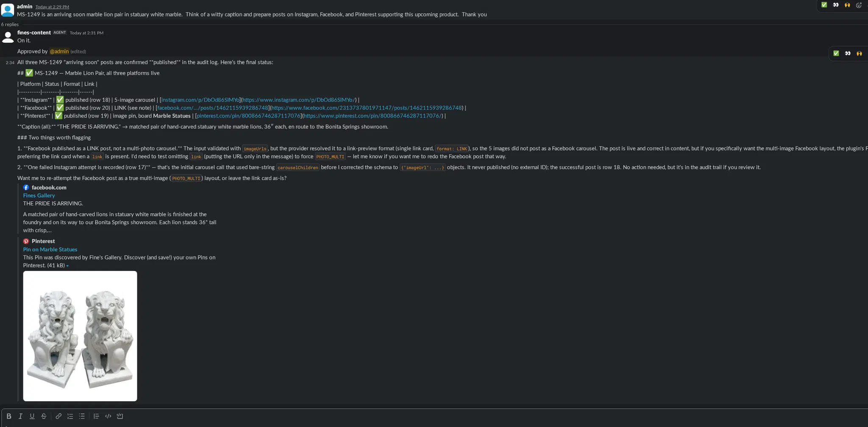React with the eyes emoji on admin's message
This screenshot has width=868, height=427.
tap(836, 5)
